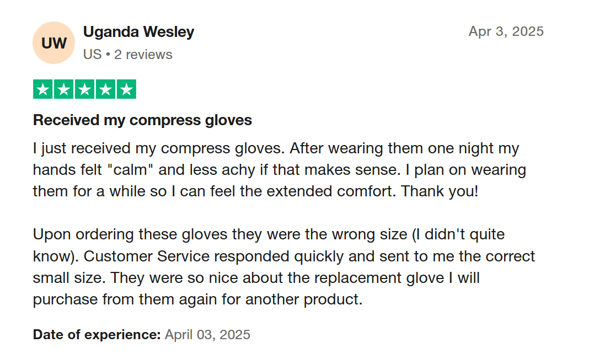589x364 pixels.
Task: Click the "April 03, 2025" experience date
Action: (x=207, y=334)
